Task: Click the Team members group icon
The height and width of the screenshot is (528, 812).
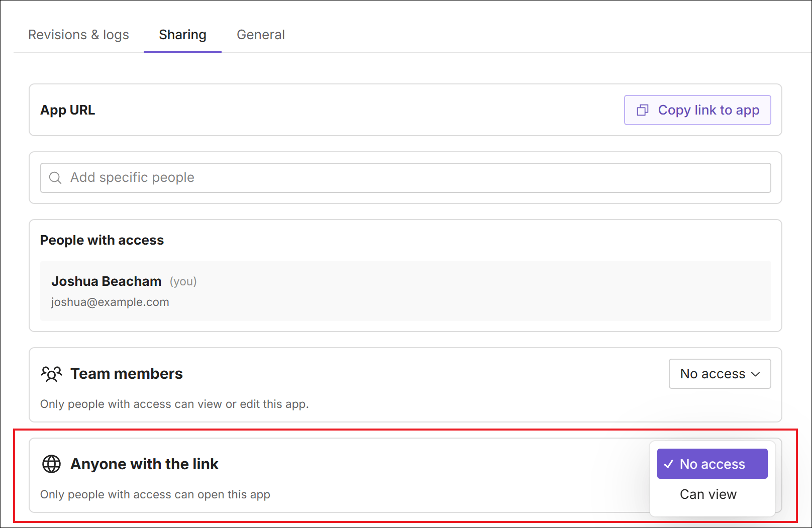Action: pyautogui.click(x=51, y=374)
